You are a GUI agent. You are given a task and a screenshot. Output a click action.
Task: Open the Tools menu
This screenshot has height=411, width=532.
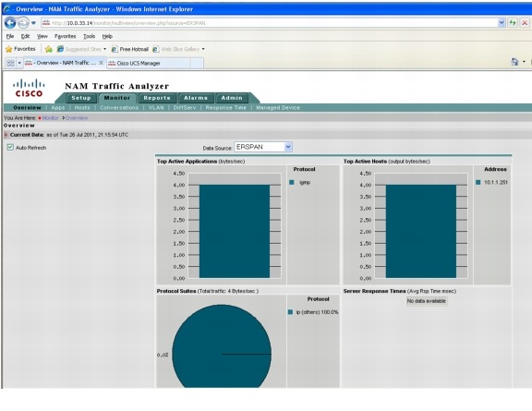click(90, 36)
